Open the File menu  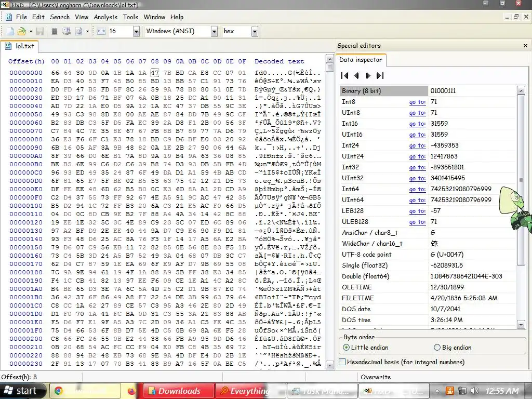[x=21, y=17]
